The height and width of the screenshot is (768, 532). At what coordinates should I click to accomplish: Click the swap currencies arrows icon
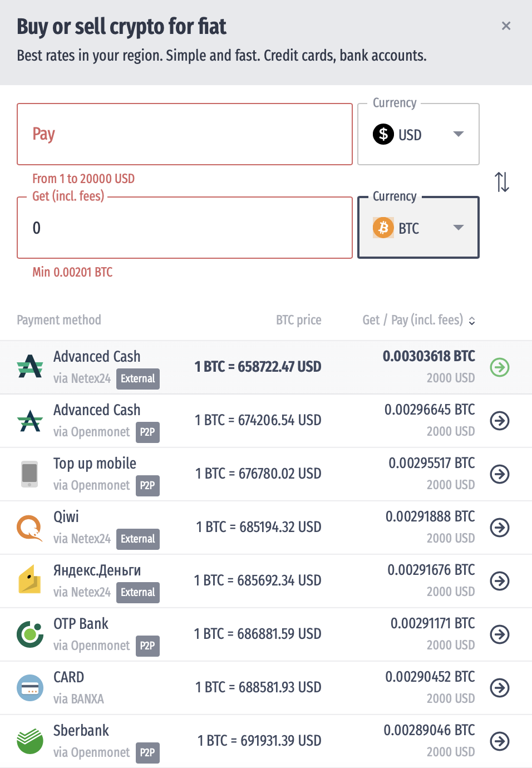click(x=502, y=182)
